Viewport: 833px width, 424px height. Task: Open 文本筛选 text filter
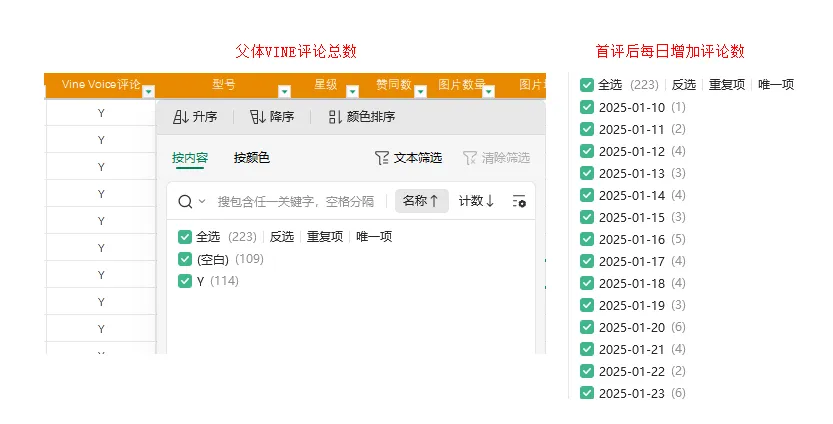tap(409, 158)
